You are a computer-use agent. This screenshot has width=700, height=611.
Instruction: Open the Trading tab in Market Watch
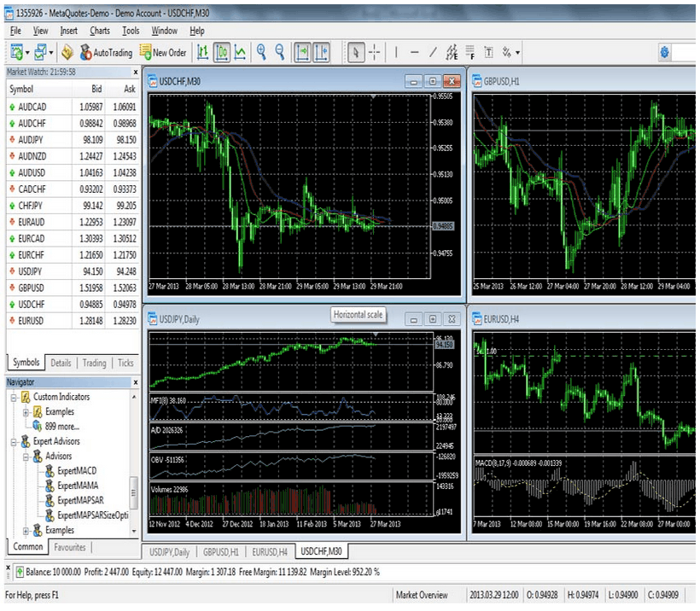[x=94, y=363]
